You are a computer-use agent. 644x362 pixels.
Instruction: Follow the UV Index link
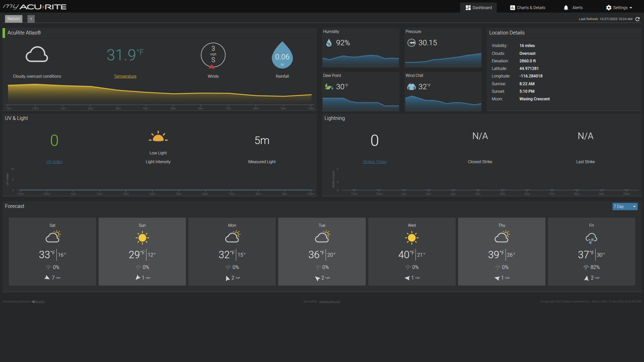pos(54,162)
